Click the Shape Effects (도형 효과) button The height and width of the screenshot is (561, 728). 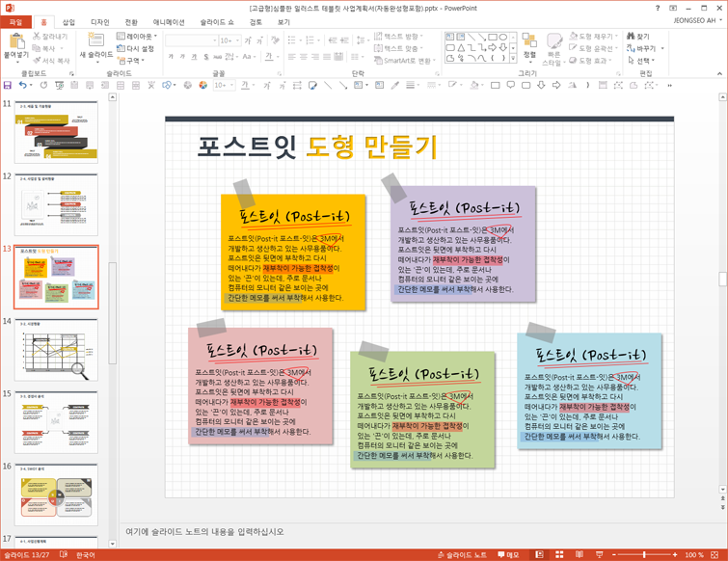(x=590, y=61)
